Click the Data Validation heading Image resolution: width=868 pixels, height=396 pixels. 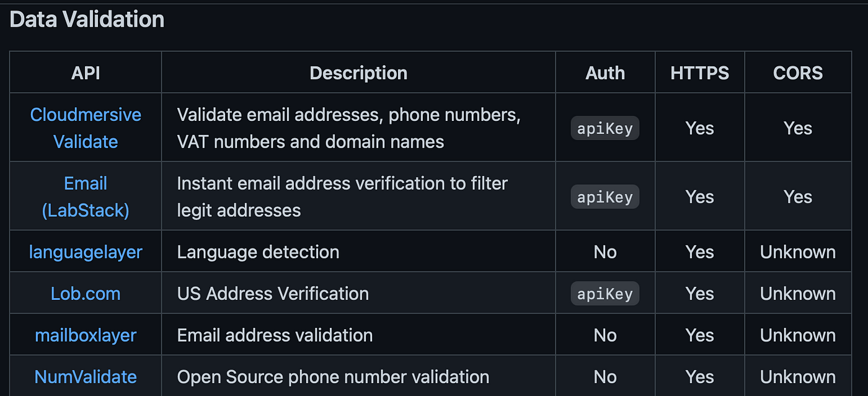coord(87,20)
